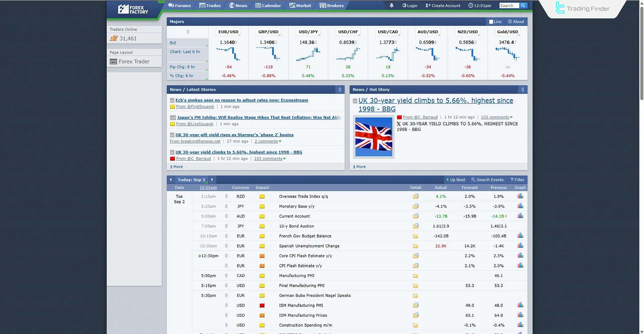
Task: Toggle sound alert for ISM Manufacturing PMI
Action: (226, 305)
